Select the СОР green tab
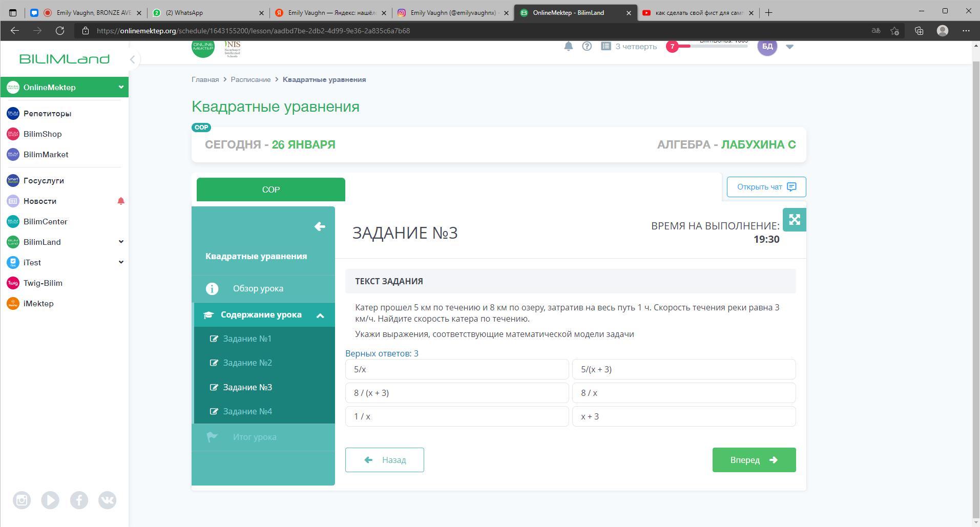Screen dimensions: 980x527 (270, 189)
